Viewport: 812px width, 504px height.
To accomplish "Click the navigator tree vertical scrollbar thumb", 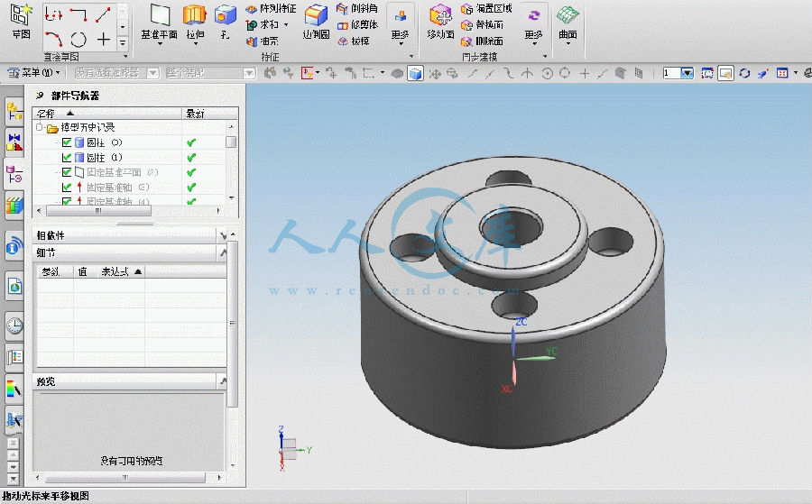I will tap(231, 142).
